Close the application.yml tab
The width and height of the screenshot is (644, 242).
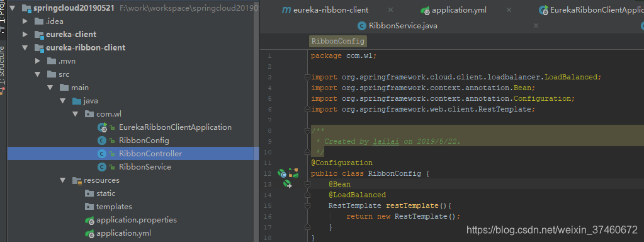click(x=509, y=10)
